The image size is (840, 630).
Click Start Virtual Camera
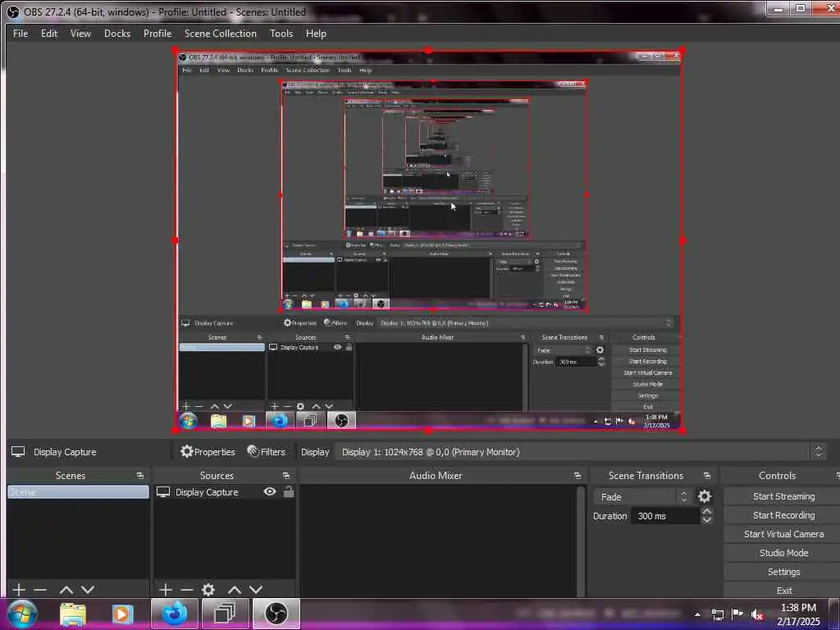click(x=783, y=533)
